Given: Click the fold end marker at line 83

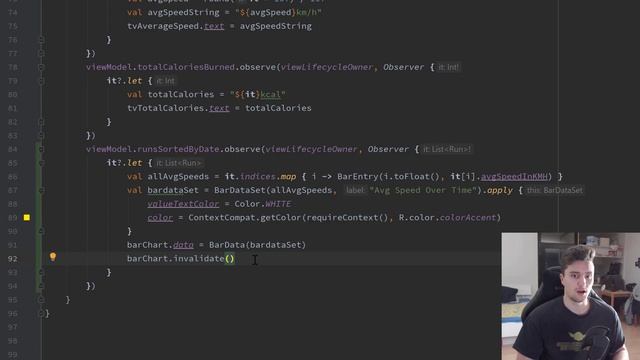Looking at the screenshot, I should (x=41, y=136).
